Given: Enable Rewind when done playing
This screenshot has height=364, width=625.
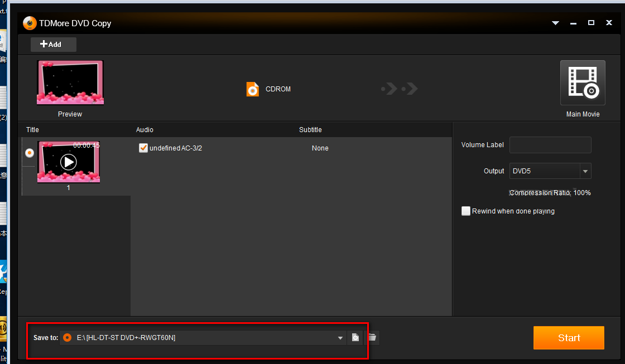Looking at the screenshot, I should pyautogui.click(x=466, y=211).
